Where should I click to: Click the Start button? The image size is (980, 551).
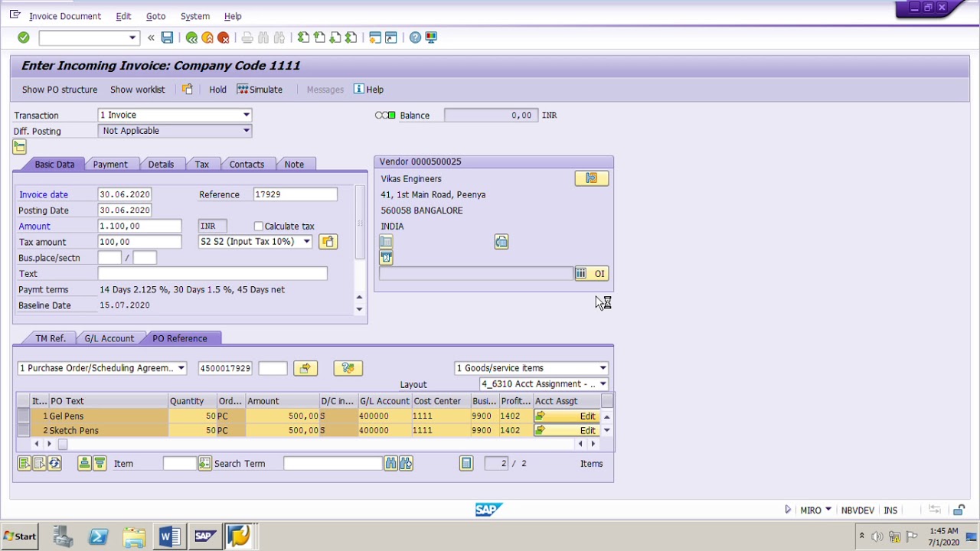tap(21, 536)
